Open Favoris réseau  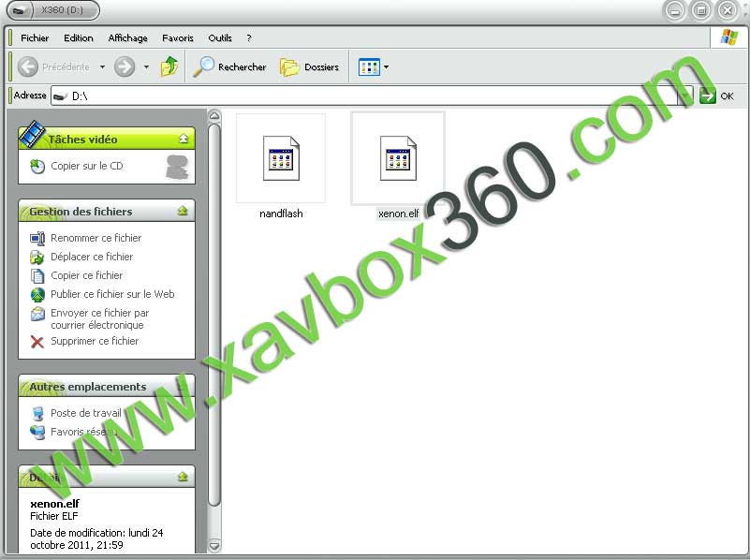(x=83, y=432)
